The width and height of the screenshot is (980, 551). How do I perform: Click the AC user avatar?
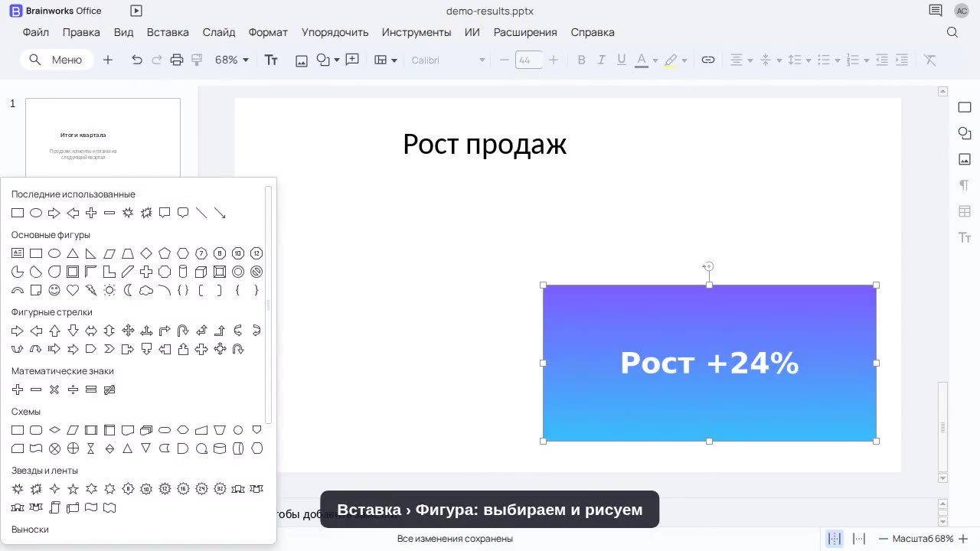962,11
